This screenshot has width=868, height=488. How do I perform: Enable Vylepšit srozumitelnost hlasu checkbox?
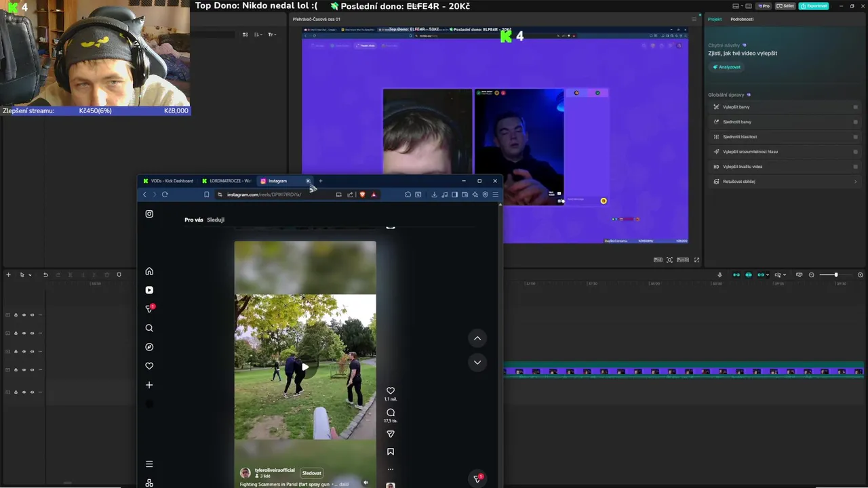(x=855, y=152)
